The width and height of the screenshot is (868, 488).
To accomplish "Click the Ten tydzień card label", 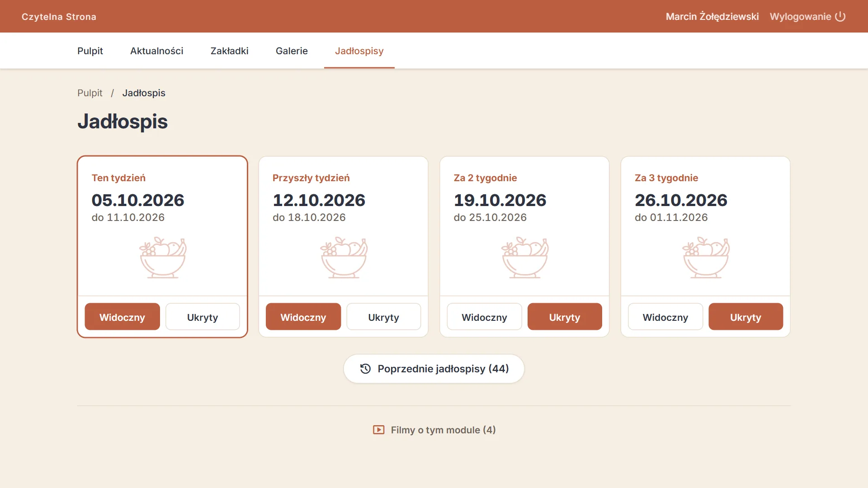I will click(118, 178).
